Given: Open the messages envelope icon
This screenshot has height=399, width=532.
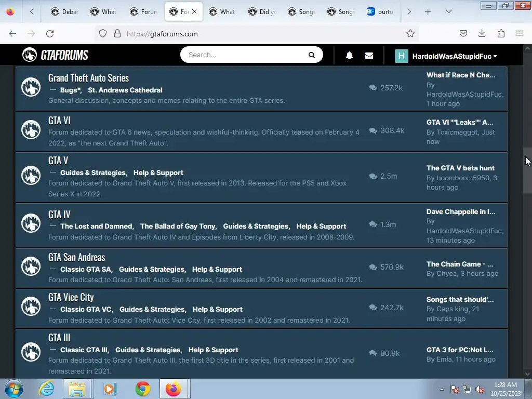Looking at the screenshot, I should (x=369, y=56).
